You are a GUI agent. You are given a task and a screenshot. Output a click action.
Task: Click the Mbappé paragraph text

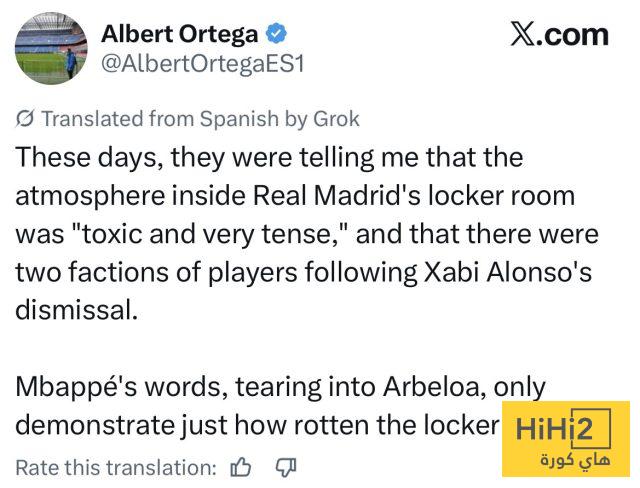tap(281, 406)
